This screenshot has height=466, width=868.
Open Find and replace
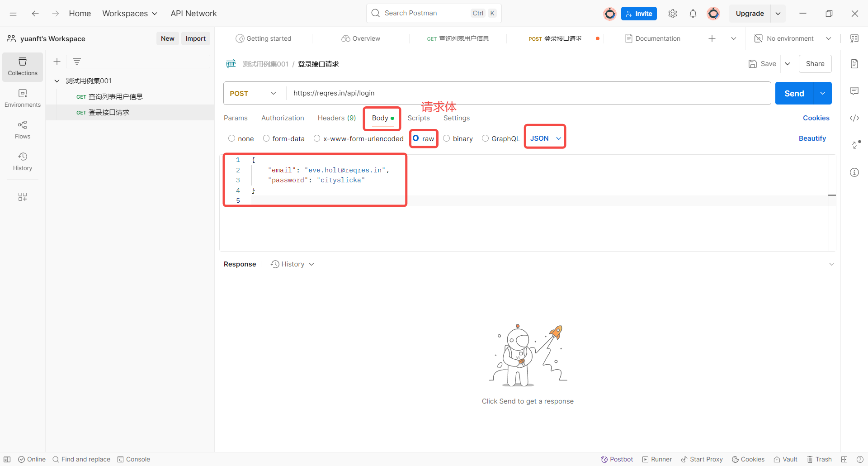(x=81, y=459)
